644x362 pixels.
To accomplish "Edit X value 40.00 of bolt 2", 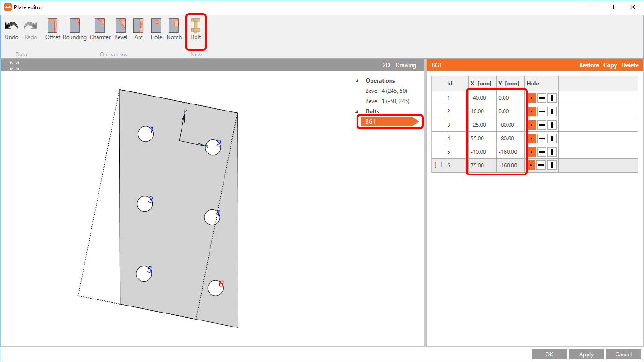I will point(482,111).
